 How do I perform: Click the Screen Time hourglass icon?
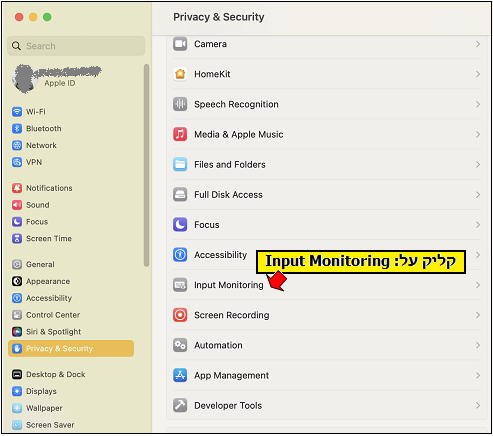coord(17,238)
